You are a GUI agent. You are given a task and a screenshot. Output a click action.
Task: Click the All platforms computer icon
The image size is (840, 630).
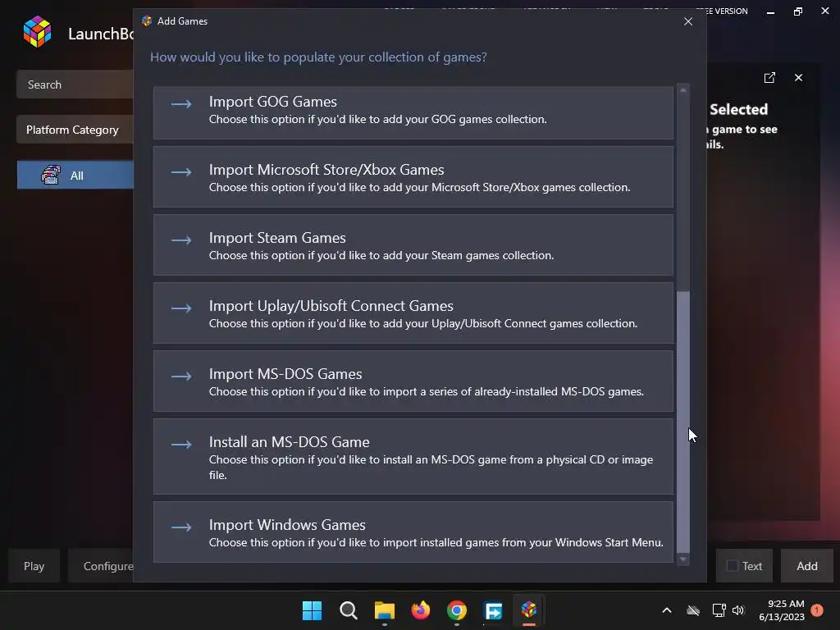coord(51,176)
